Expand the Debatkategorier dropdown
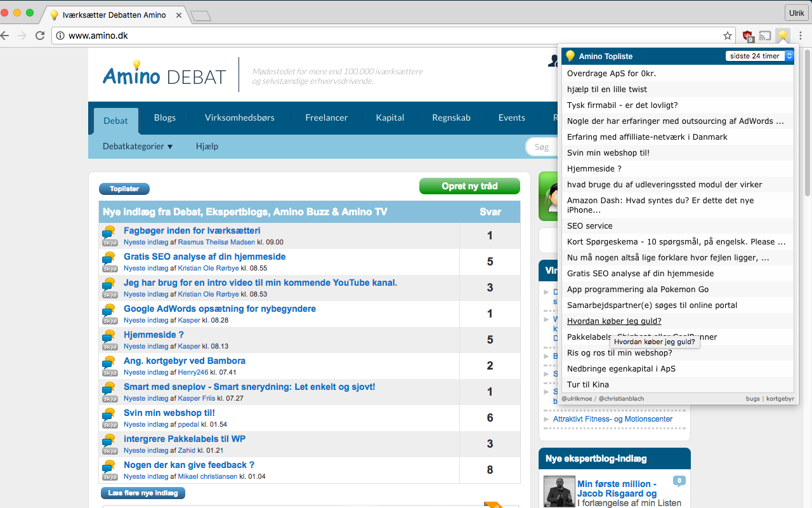 click(x=138, y=146)
